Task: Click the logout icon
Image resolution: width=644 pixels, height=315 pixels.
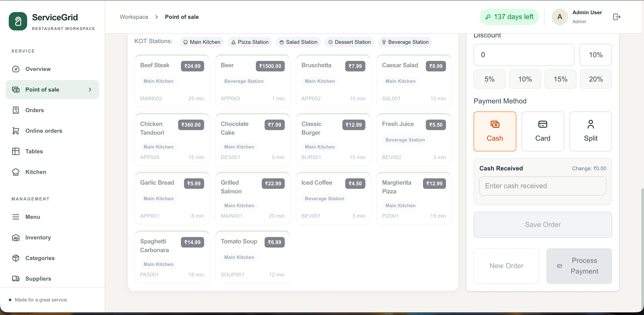Action: point(616,17)
